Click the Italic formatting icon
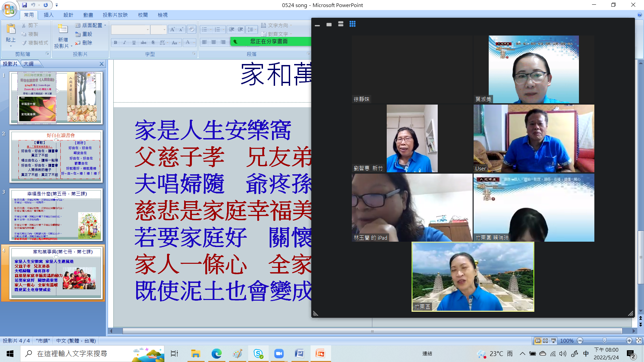This screenshot has width=644, height=362. click(124, 43)
